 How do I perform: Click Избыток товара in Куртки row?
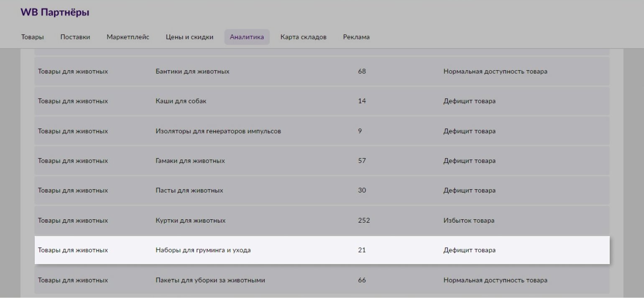pos(469,221)
